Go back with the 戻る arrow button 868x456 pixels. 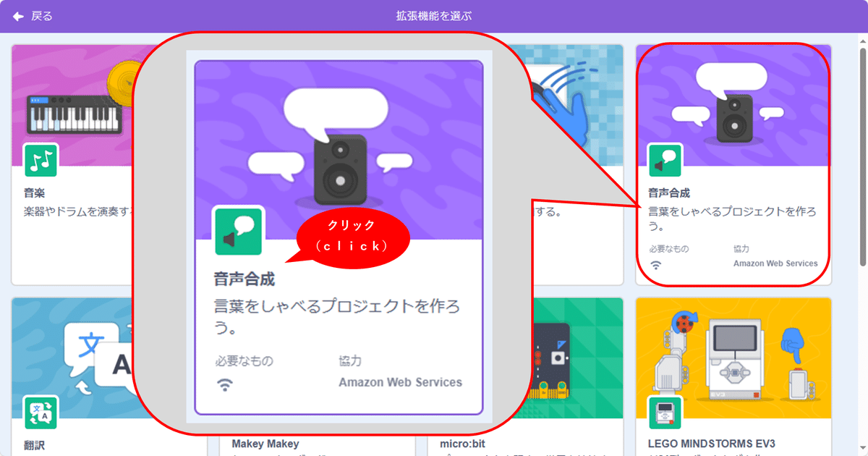[33, 16]
